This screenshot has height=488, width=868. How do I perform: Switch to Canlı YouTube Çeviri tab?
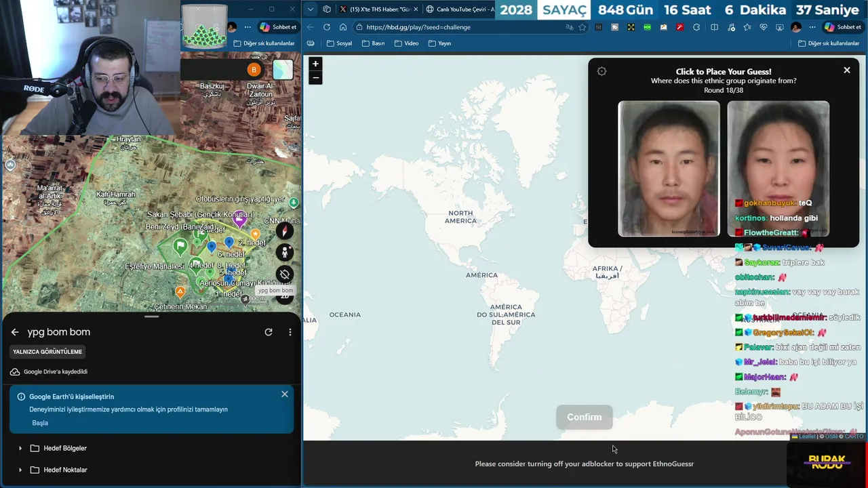point(460,9)
